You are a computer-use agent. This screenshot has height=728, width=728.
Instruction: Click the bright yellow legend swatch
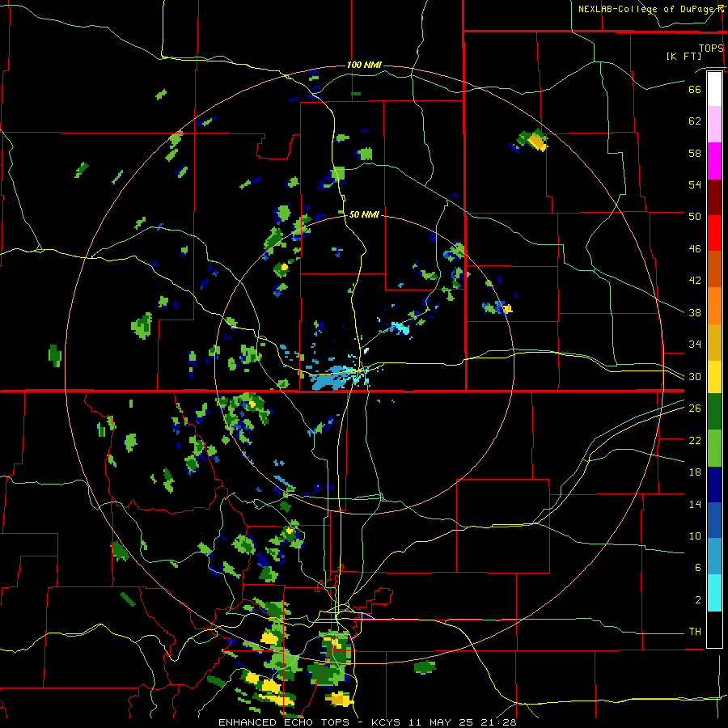pos(714,377)
